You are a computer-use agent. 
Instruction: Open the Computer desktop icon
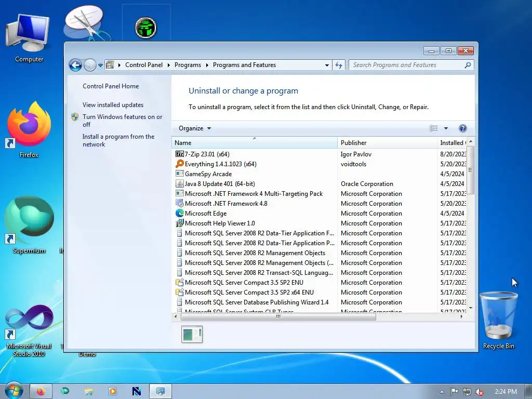pos(29,38)
